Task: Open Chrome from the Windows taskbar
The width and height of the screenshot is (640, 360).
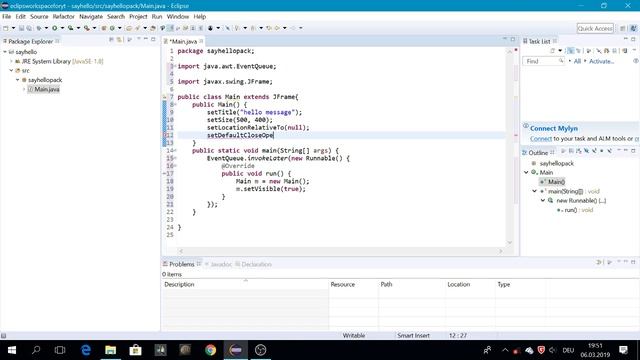Action: click(211, 350)
